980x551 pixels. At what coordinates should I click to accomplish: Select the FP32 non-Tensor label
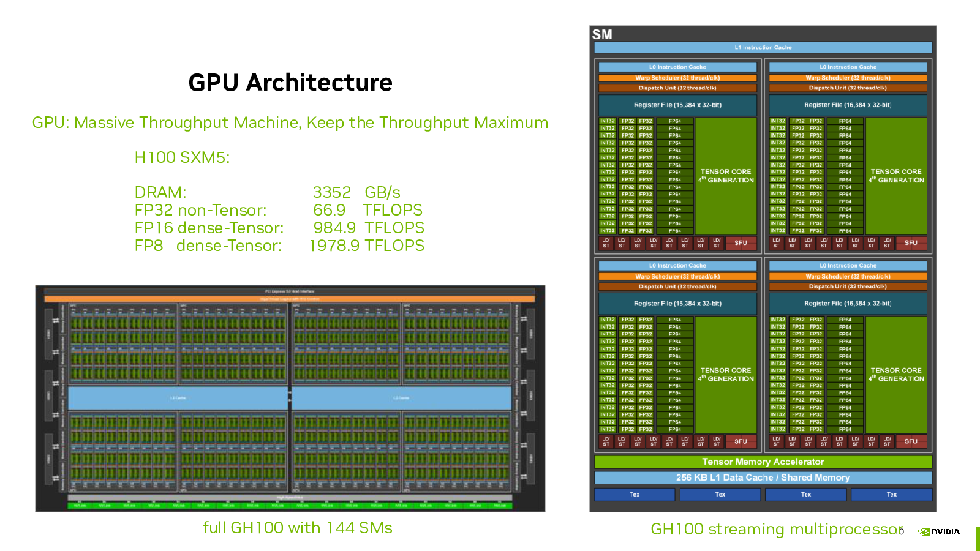200,210
